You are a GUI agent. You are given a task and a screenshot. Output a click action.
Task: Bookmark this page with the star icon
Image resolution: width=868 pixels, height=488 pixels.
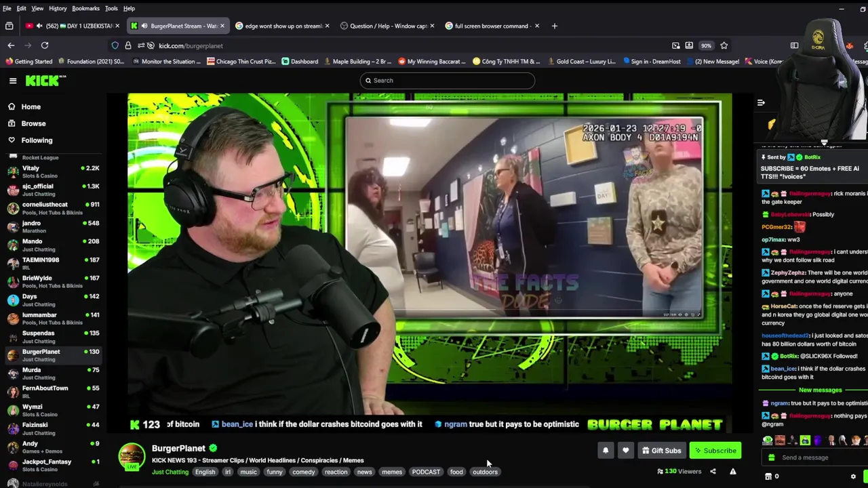[x=724, y=45]
